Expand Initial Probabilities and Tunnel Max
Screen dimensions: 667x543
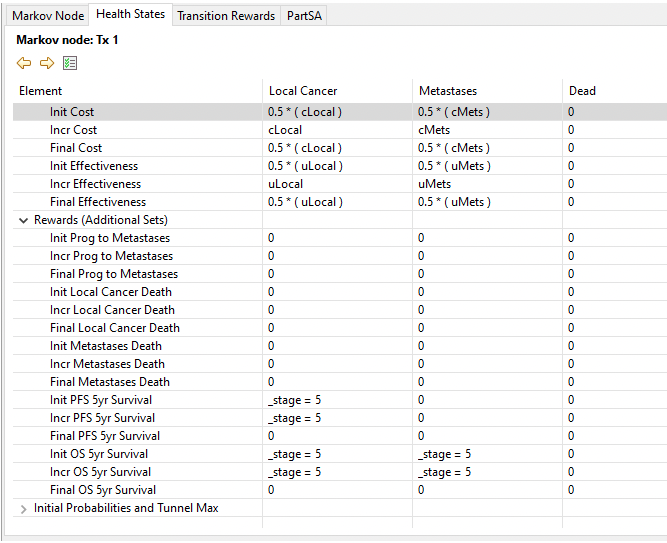pos(23,509)
